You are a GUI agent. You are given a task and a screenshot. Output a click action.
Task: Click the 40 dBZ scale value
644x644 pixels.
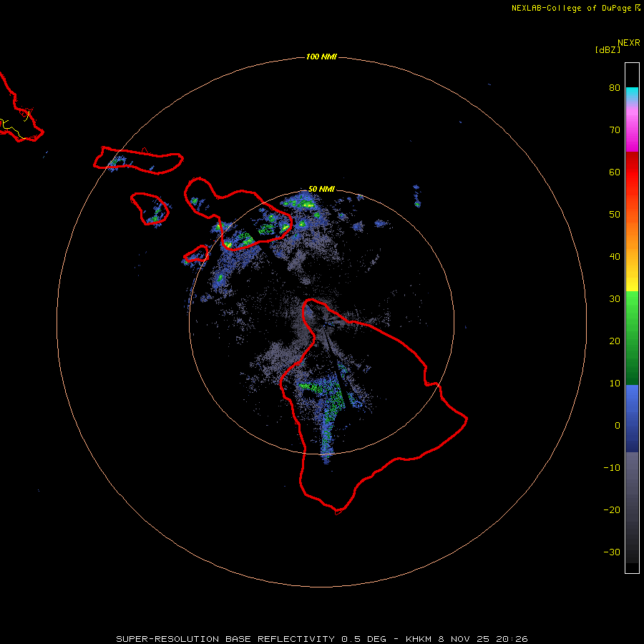click(x=615, y=257)
